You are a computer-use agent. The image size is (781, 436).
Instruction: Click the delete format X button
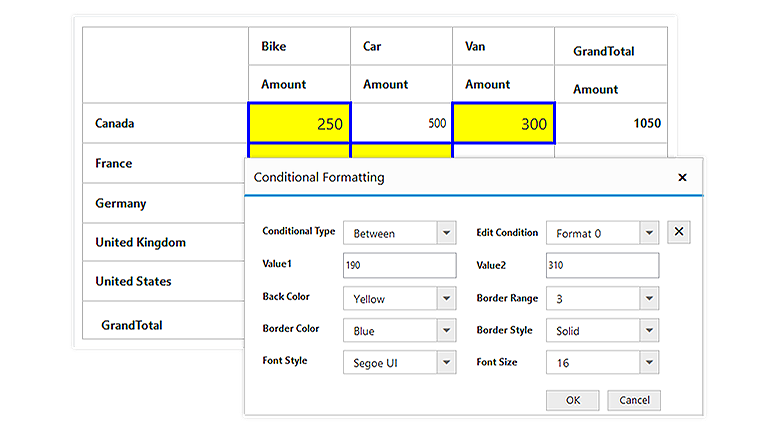tap(678, 233)
